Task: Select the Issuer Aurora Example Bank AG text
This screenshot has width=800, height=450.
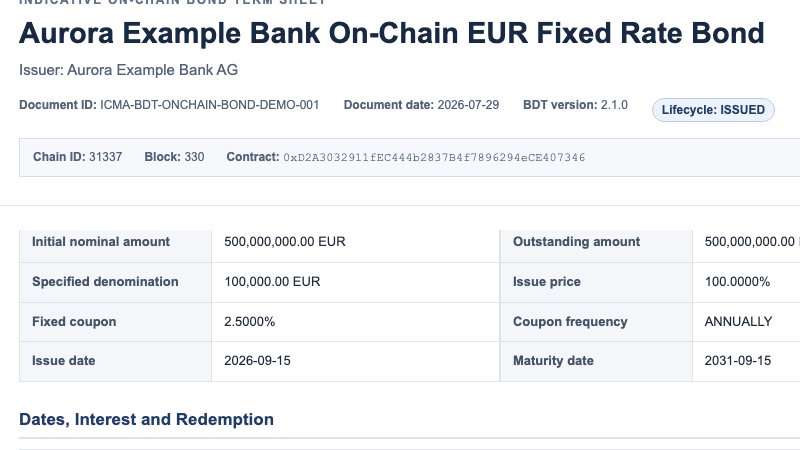Action: [129, 70]
